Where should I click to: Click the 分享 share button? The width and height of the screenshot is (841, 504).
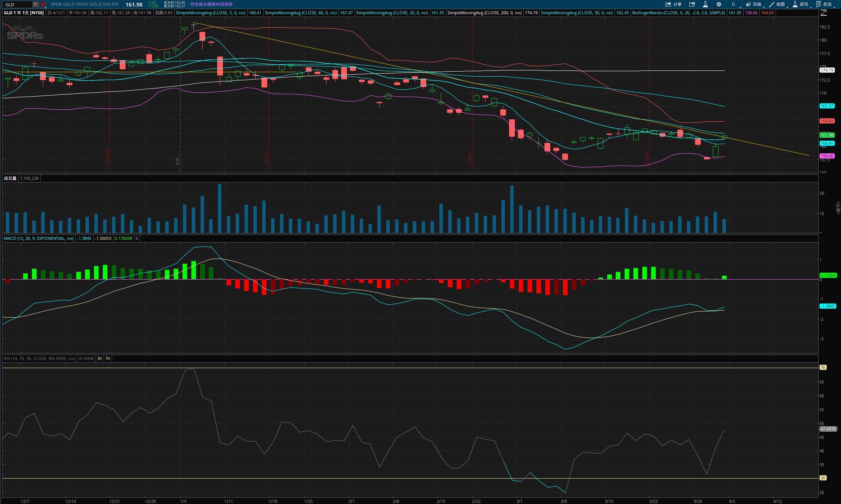tap(673, 4)
